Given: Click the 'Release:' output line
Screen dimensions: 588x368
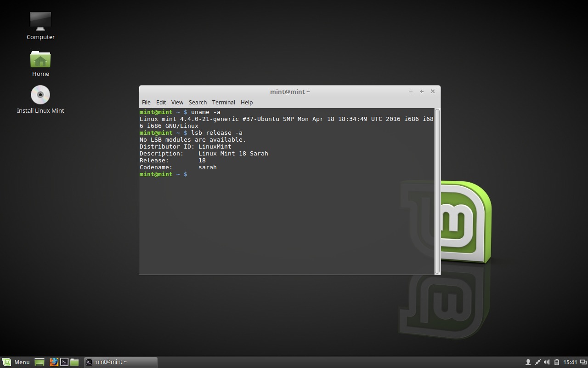Looking at the screenshot, I should tap(173, 160).
